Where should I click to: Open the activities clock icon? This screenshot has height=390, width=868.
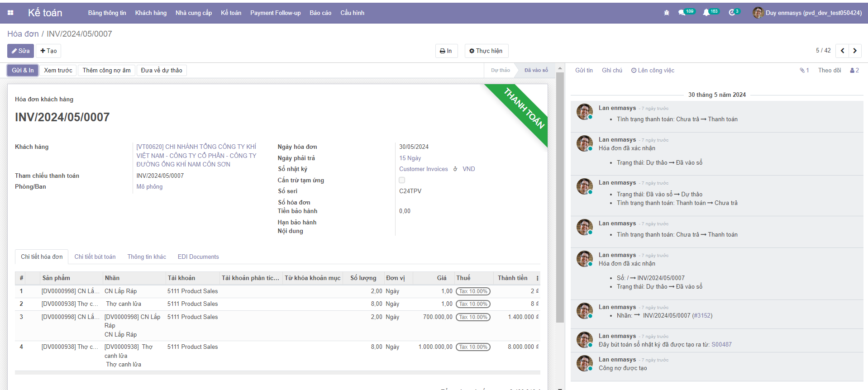(x=732, y=13)
